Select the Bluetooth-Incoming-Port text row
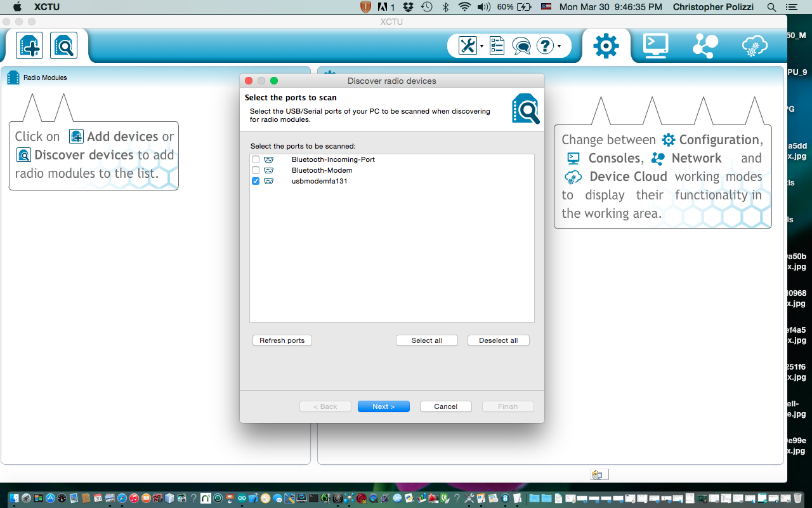 (x=333, y=159)
